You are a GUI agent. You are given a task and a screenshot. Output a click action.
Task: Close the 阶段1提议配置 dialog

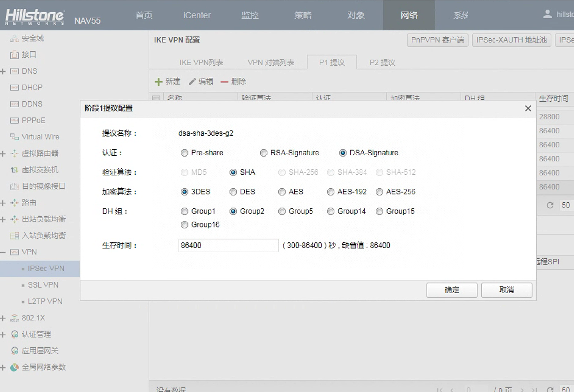(x=528, y=109)
